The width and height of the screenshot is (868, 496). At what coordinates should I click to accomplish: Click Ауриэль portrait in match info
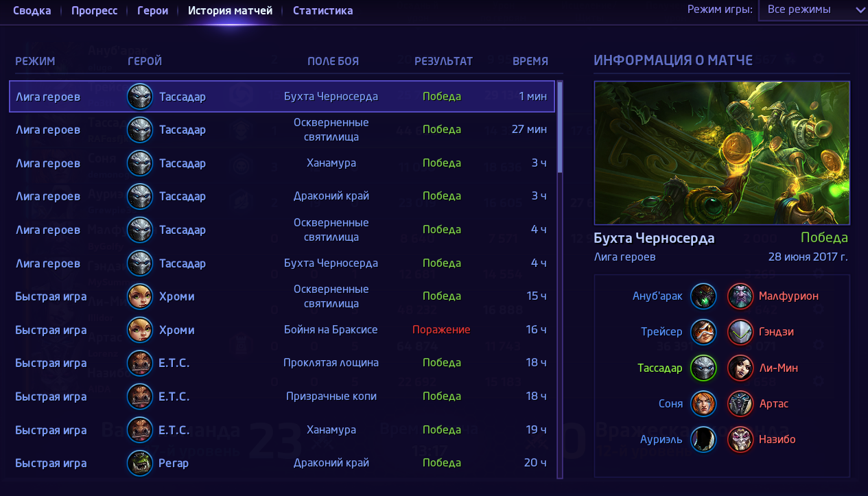(704, 439)
